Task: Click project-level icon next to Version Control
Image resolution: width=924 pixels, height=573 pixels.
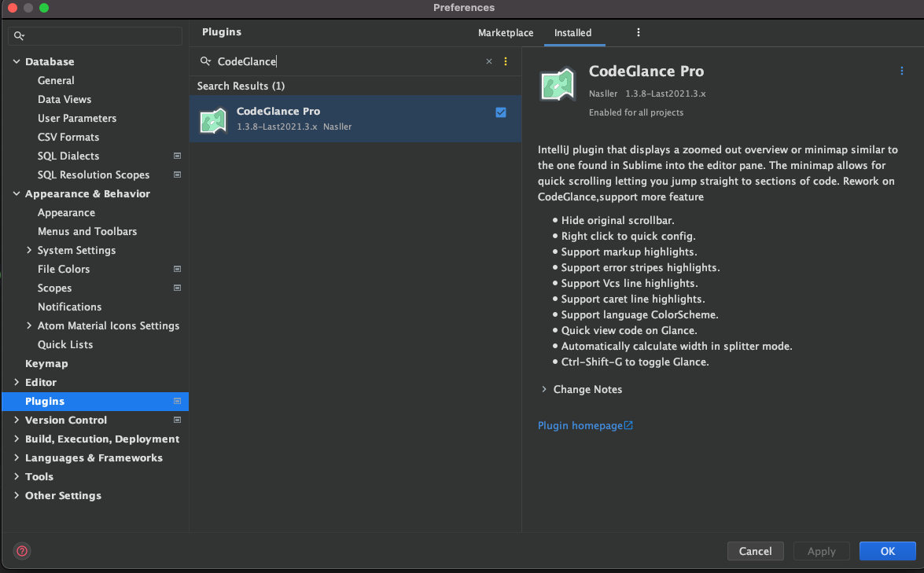Action: click(177, 420)
